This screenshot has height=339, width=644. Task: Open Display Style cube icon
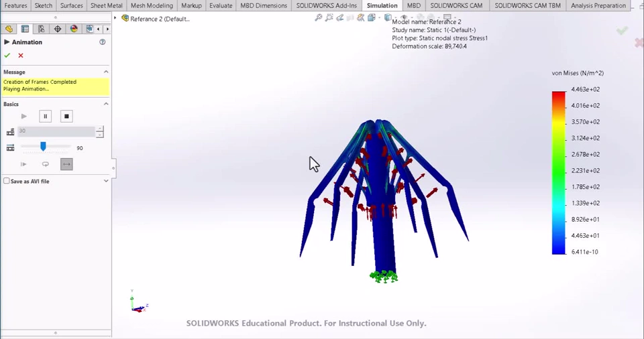[x=388, y=17]
